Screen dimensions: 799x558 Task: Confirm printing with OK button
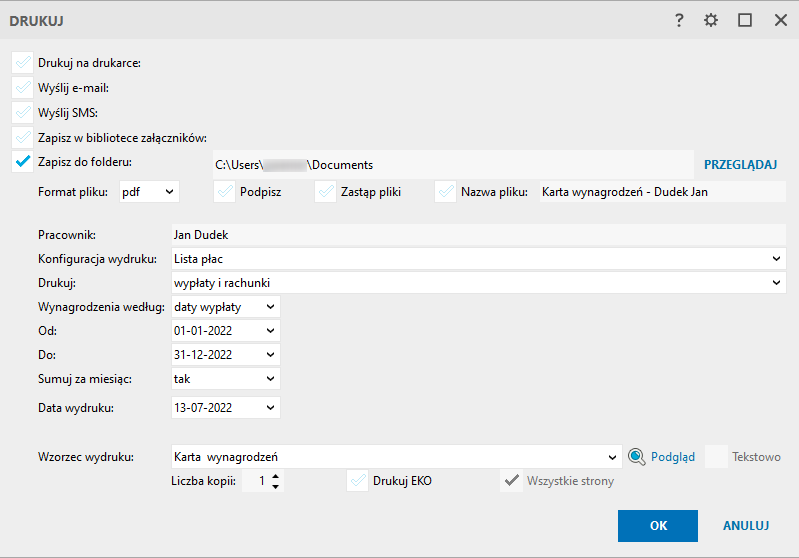tap(657, 525)
